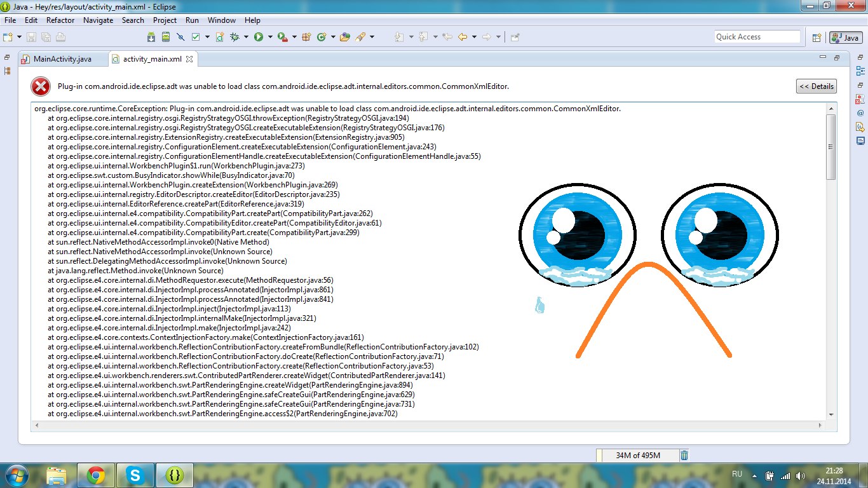This screenshot has height=488, width=868.
Task: Switch to the MainActivity.java tab
Action: (x=62, y=59)
